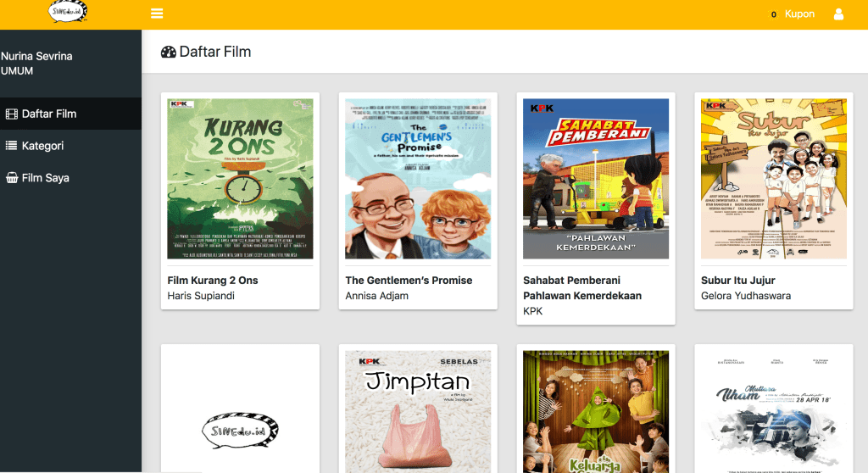Viewport: 868px width, 473px height.
Task: Click the Kupon counter badge
Action: tap(773, 14)
